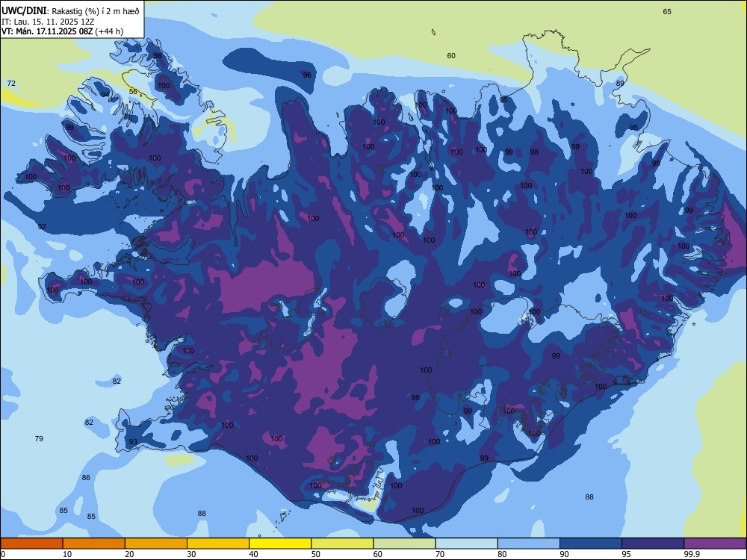Click the orange 10–20 legend swatch
Viewport: 747px width, 560px height.
click(94, 544)
